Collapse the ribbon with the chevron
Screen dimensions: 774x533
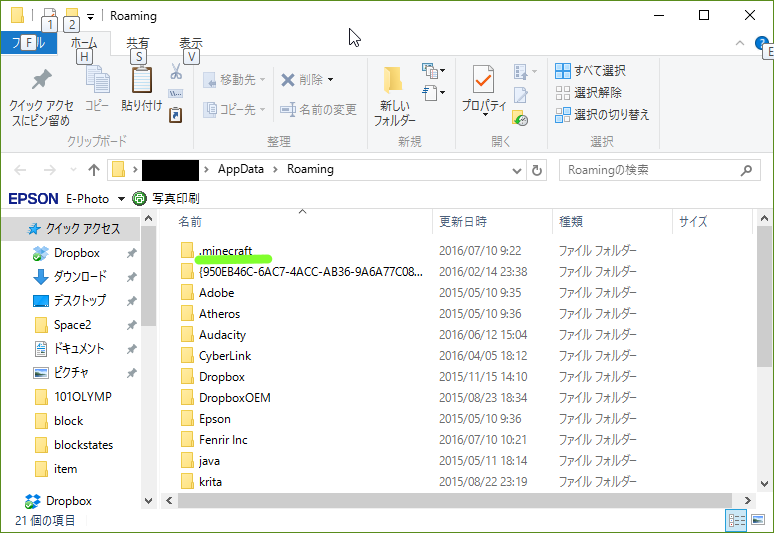tap(740, 43)
